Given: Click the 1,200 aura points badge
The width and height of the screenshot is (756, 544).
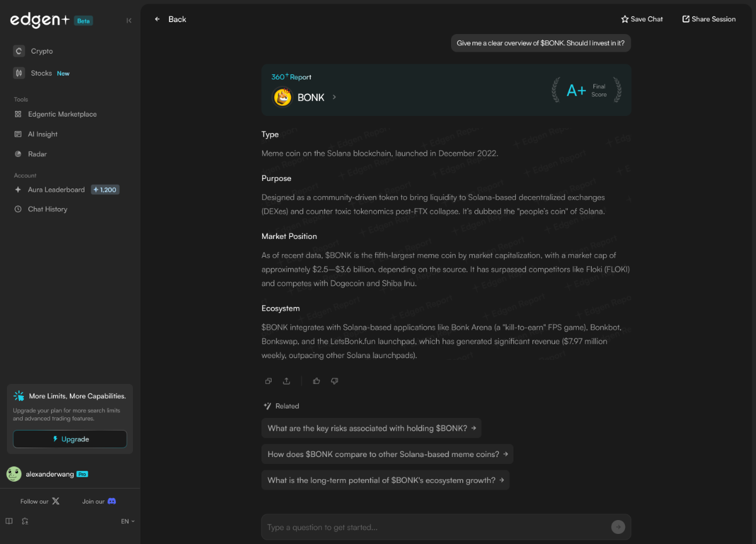Looking at the screenshot, I should pyautogui.click(x=105, y=190).
